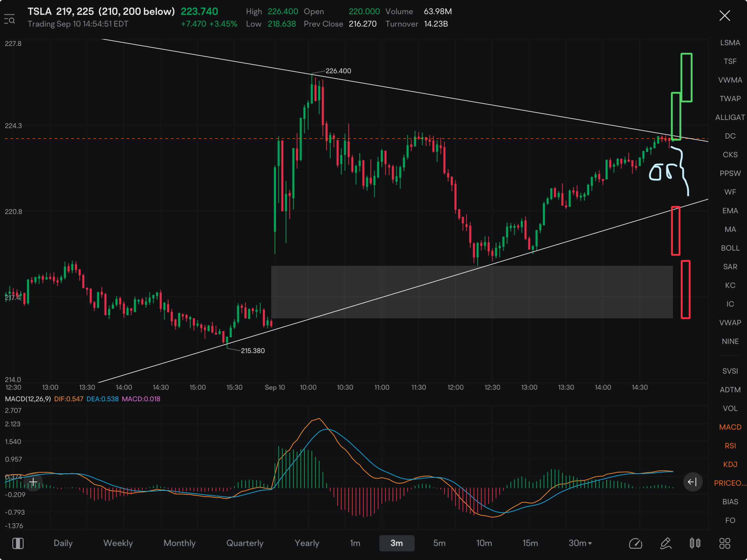747x560 pixels.
Task: Open MACD(12,26,9) settings label
Action: tap(28, 399)
